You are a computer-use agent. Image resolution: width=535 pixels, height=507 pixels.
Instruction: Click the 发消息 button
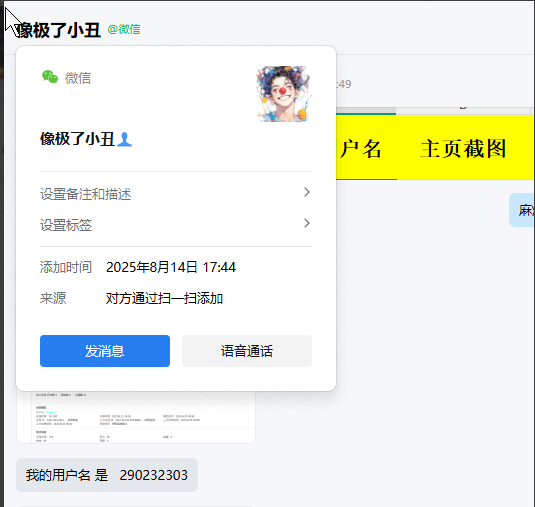pyautogui.click(x=105, y=351)
